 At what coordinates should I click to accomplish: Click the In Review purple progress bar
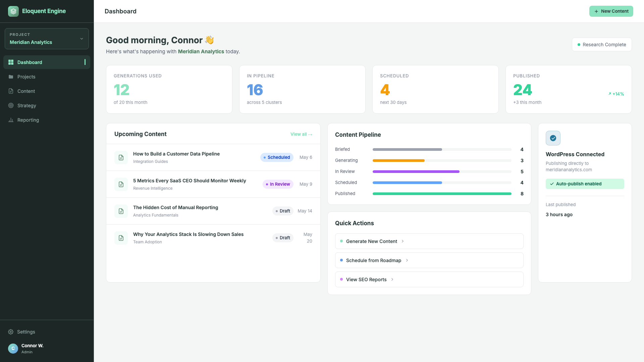[x=416, y=172]
